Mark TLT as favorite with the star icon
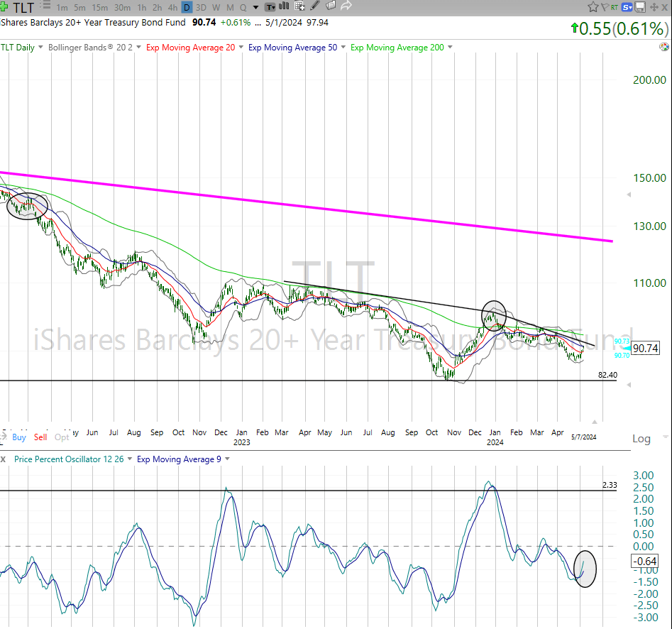 [594, 6]
